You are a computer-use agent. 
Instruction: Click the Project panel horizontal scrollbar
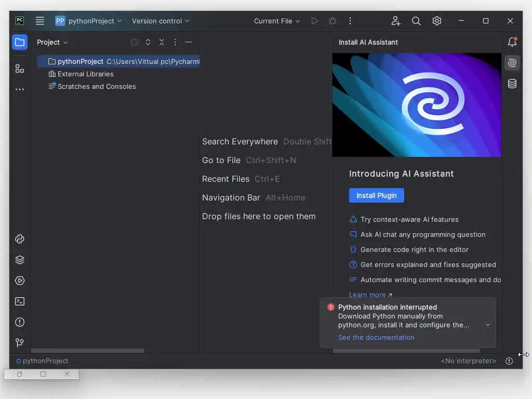(87, 351)
